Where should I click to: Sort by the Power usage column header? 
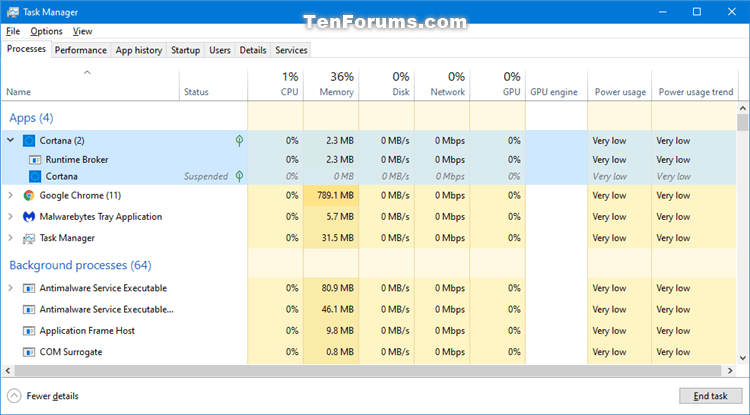(x=619, y=85)
